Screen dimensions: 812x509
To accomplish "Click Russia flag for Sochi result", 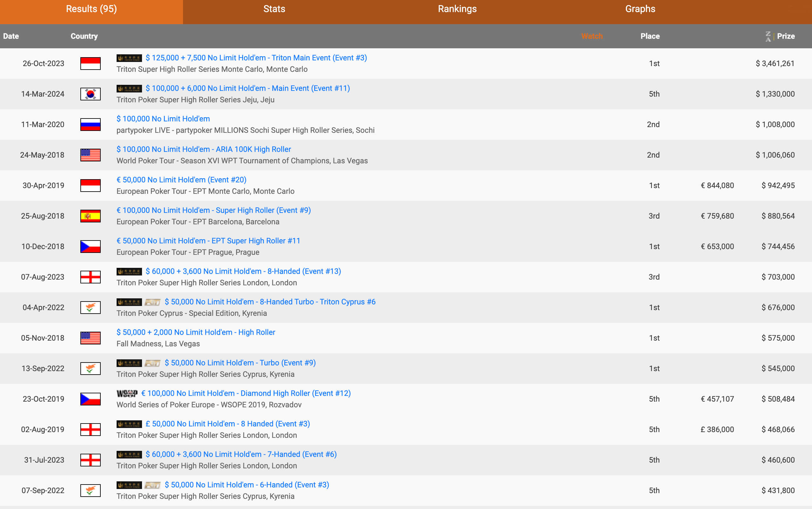I will [x=90, y=125].
